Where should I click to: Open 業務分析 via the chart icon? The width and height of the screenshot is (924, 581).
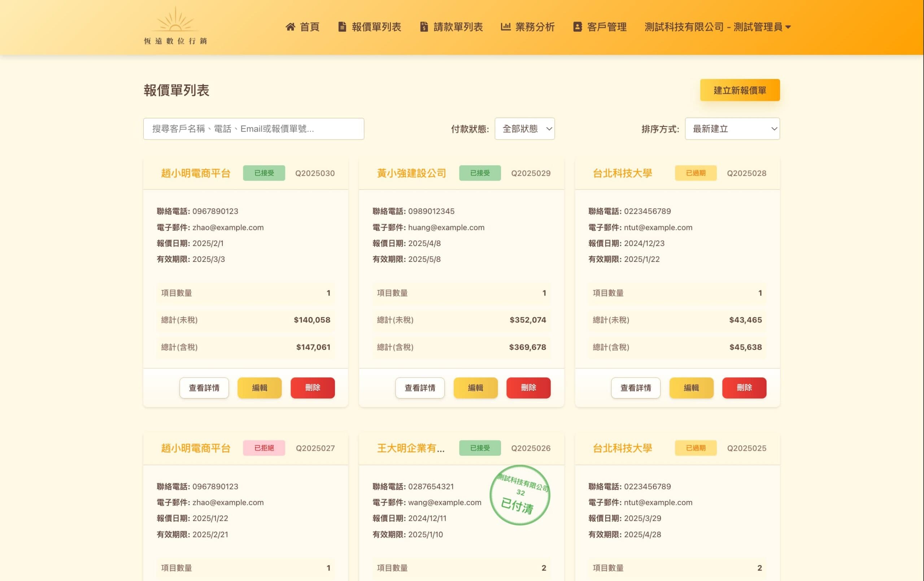(505, 27)
